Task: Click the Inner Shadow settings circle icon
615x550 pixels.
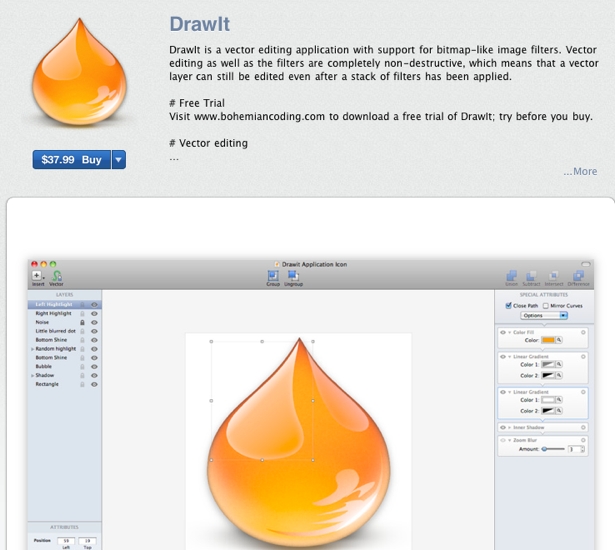Action: [583, 427]
